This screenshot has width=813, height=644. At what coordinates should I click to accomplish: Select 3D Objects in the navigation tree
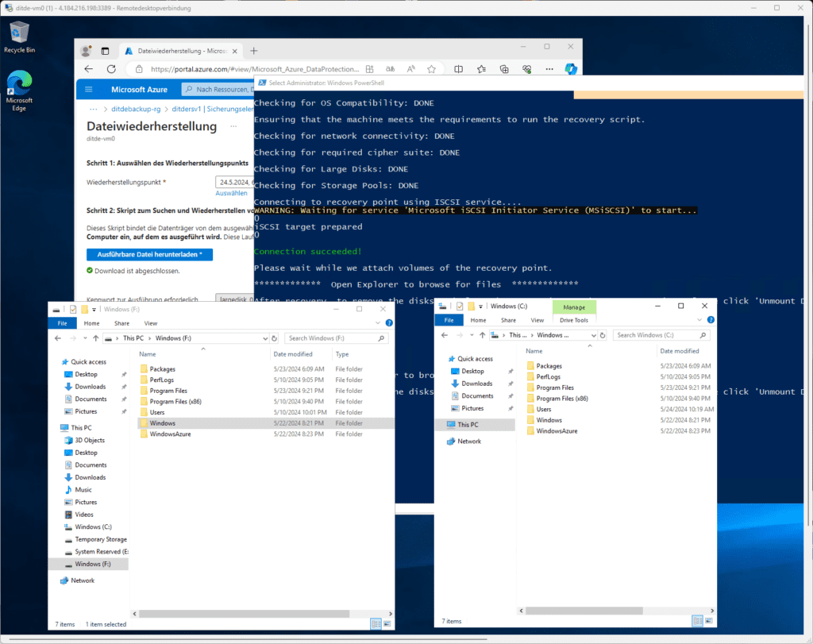(x=90, y=440)
